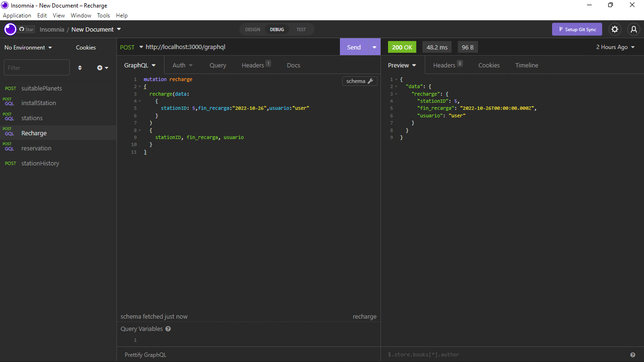Click the request URL field
The width and height of the screenshot is (644, 362).
[241, 47]
